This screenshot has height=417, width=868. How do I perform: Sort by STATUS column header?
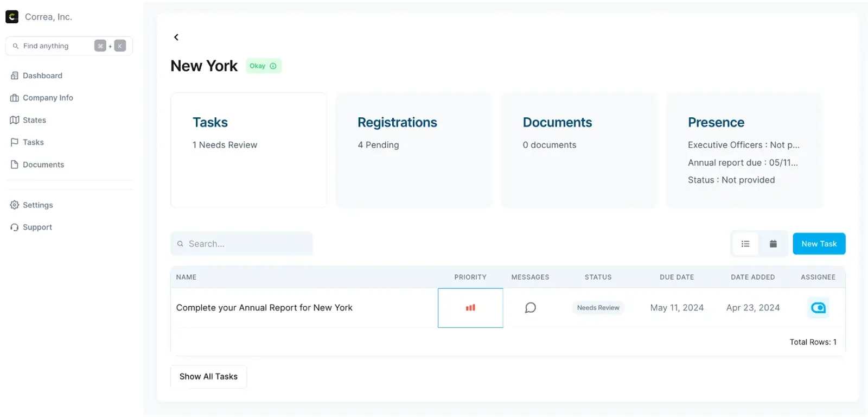598,277
